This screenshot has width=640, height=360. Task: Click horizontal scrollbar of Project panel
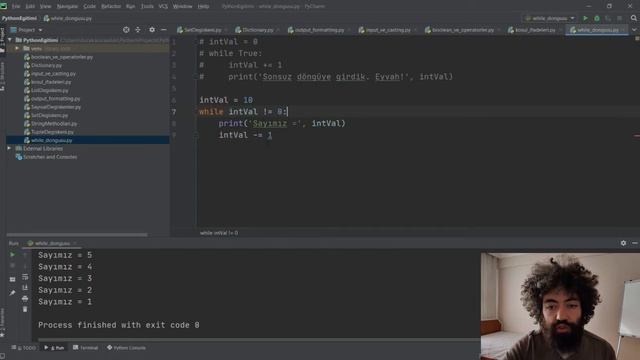pyautogui.click(x=77, y=235)
